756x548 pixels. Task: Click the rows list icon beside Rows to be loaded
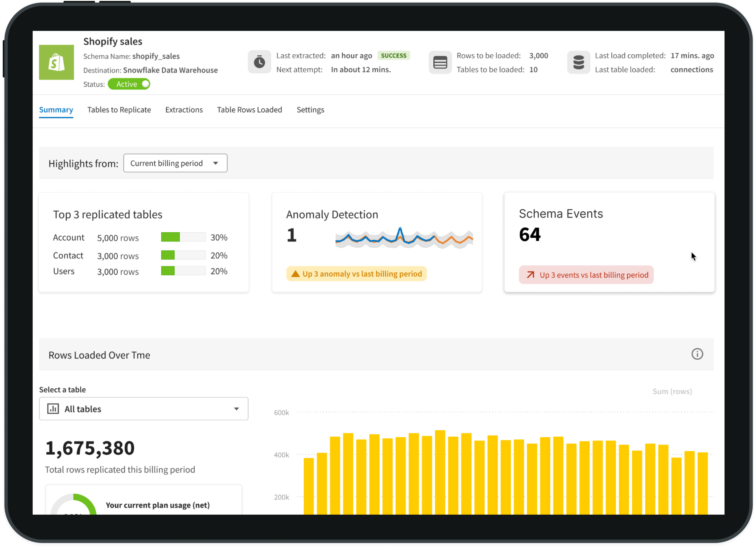point(440,62)
